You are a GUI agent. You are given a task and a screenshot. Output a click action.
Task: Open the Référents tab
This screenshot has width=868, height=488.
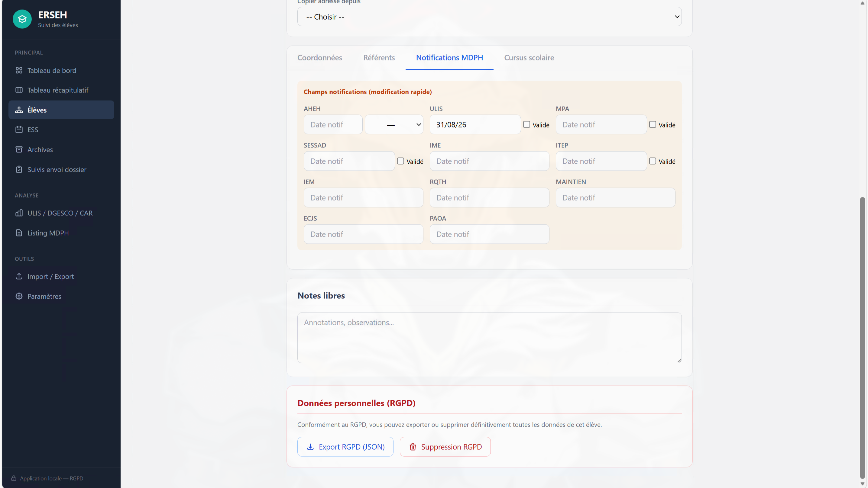(x=379, y=58)
